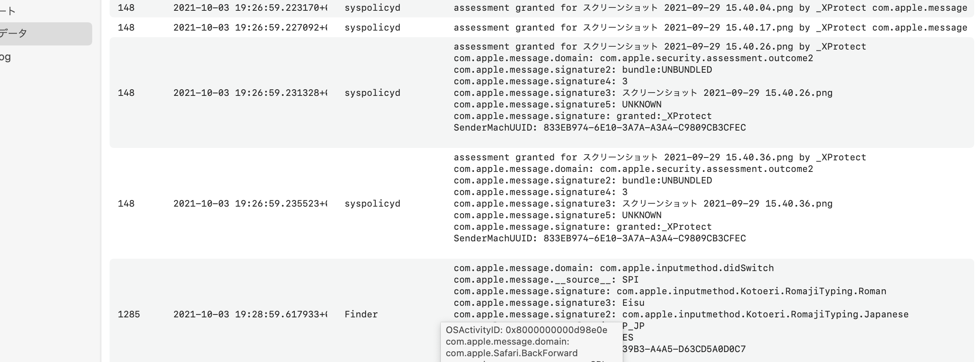980x362 pixels.
Task: Click the assessment message for 15.40.17.png
Action: click(710, 28)
